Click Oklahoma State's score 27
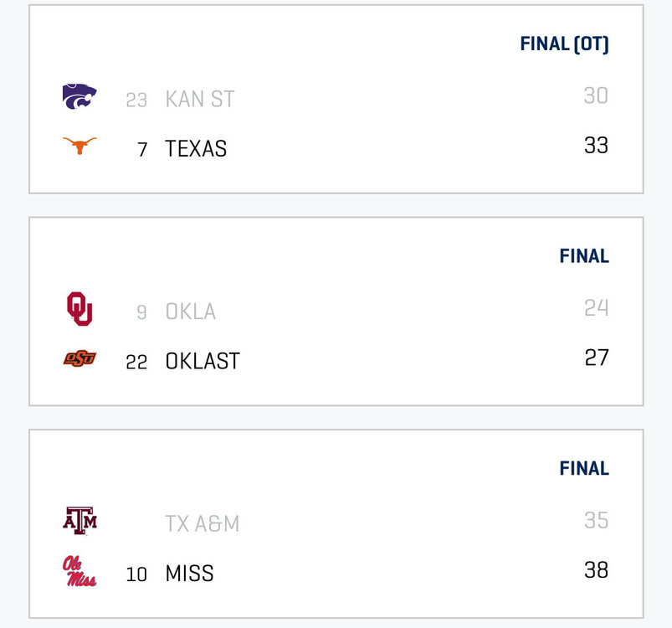 [596, 358]
